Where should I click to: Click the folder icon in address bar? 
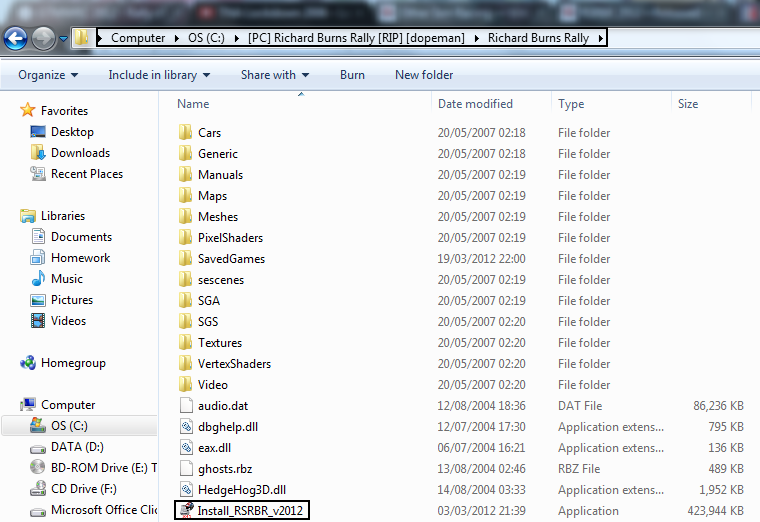(x=81, y=37)
